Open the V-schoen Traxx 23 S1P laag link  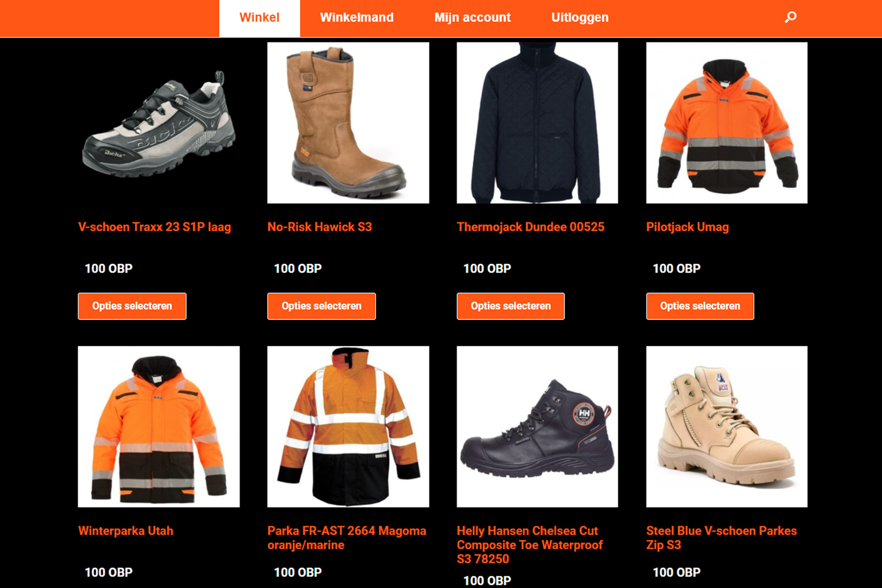154,227
